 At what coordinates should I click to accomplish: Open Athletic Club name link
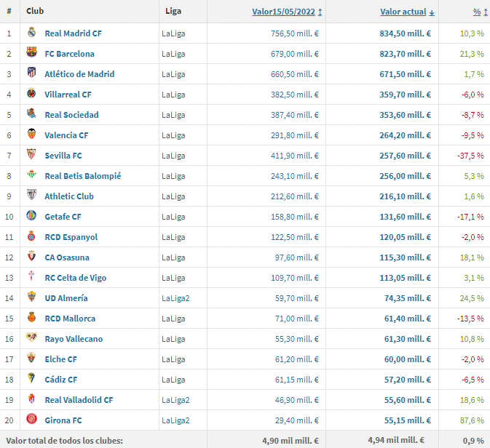[x=69, y=196]
